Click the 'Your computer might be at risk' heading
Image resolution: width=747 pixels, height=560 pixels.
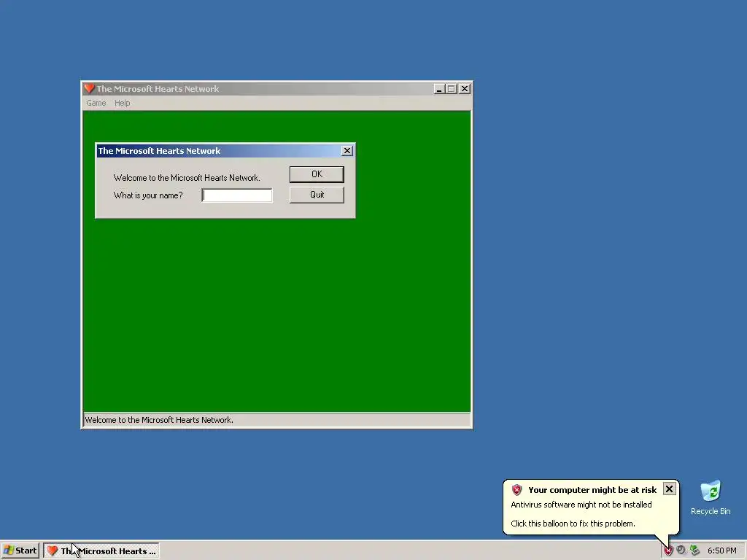pyautogui.click(x=592, y=490)
